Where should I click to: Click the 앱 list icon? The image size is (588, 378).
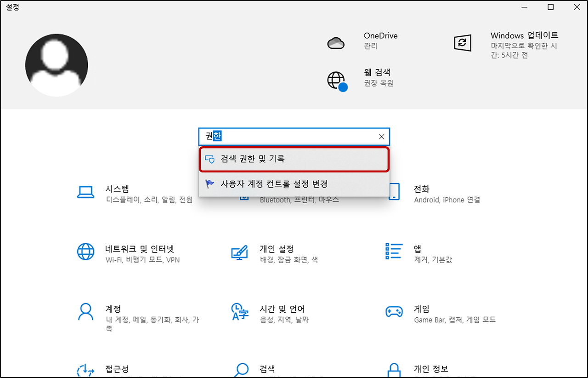coord(394,251)
